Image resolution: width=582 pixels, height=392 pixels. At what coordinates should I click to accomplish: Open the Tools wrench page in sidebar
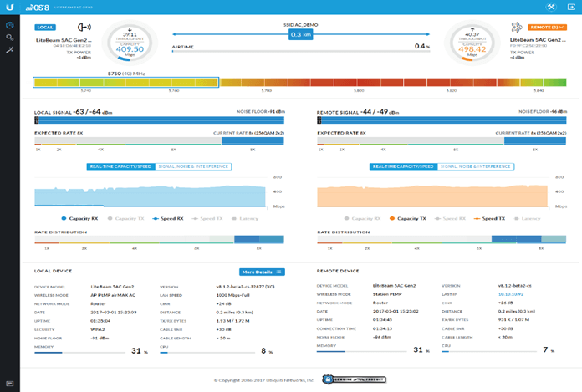[9, 51]
